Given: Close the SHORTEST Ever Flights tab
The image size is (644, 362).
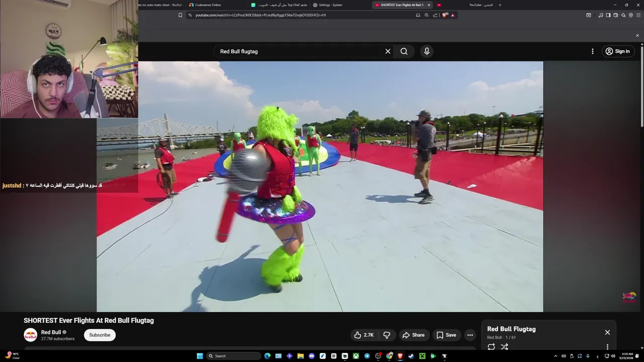Looking at the screenshot, I should tap(429, 5).
